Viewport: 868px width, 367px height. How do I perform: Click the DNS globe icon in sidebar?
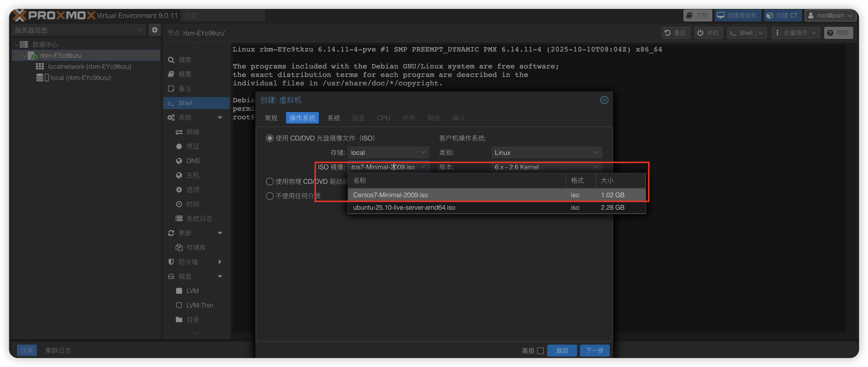coord(179,161)
